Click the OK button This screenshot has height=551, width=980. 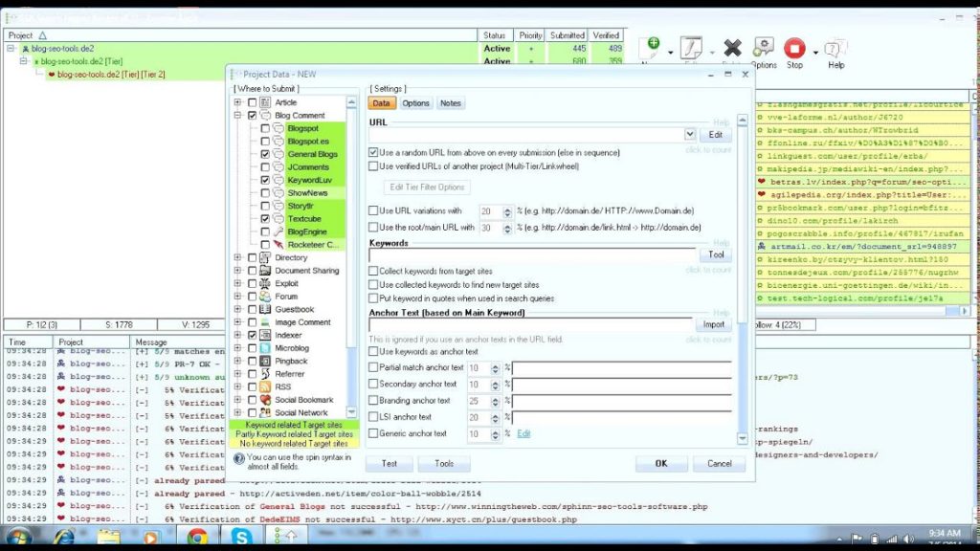pyautogui.click(x=661, y=464)
